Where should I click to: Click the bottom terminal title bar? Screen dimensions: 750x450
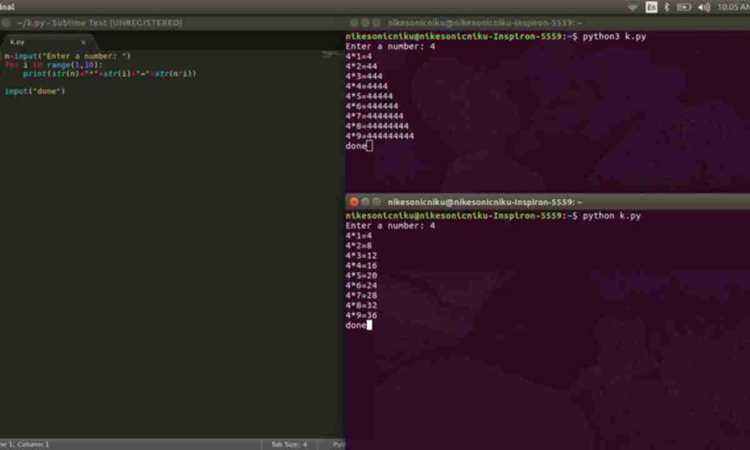pyautogui.click(x=547, y=202)
